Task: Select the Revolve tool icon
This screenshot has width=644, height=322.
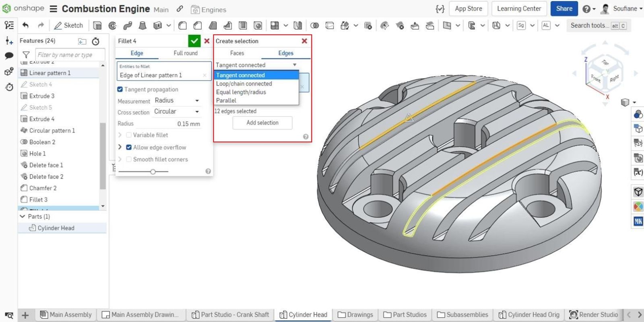Action: (112, 26)
